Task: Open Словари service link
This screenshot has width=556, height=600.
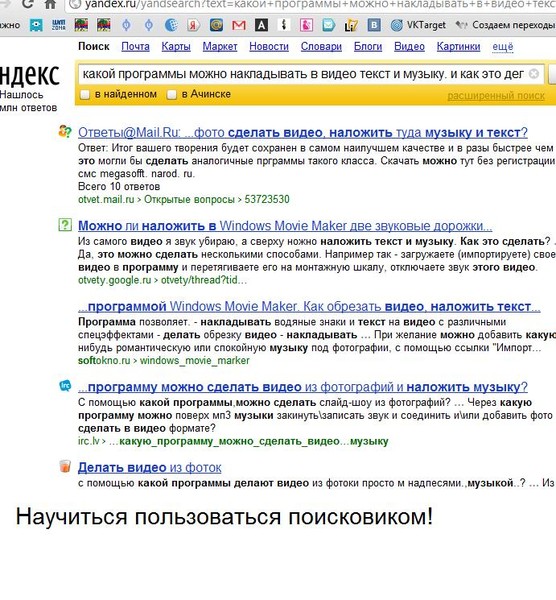Action: tap(321, 47)
